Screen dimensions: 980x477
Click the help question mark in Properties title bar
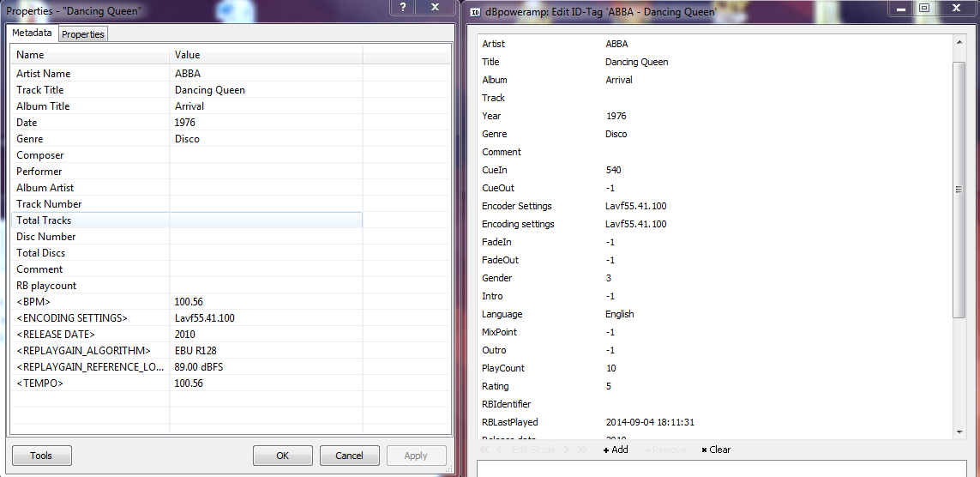click(403, 7)
